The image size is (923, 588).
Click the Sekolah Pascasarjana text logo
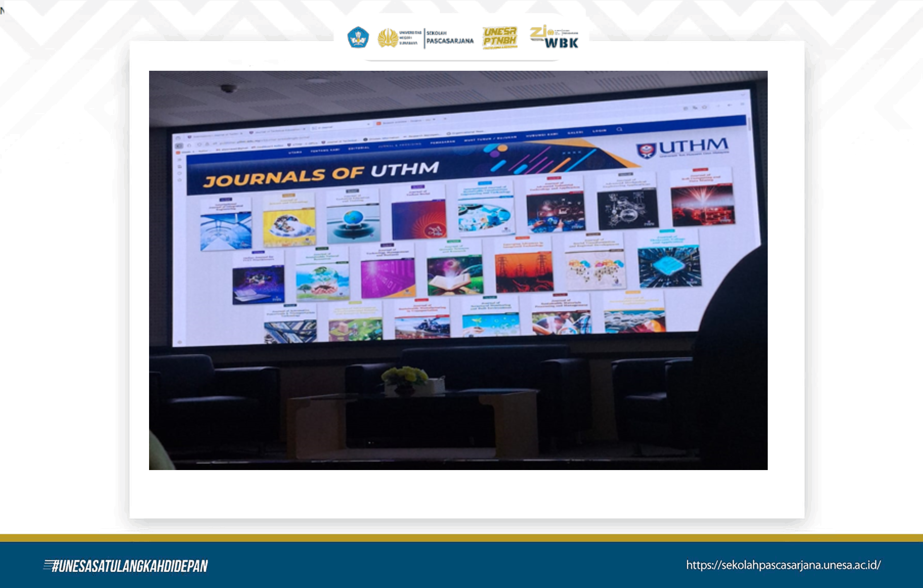coord(450,38)
